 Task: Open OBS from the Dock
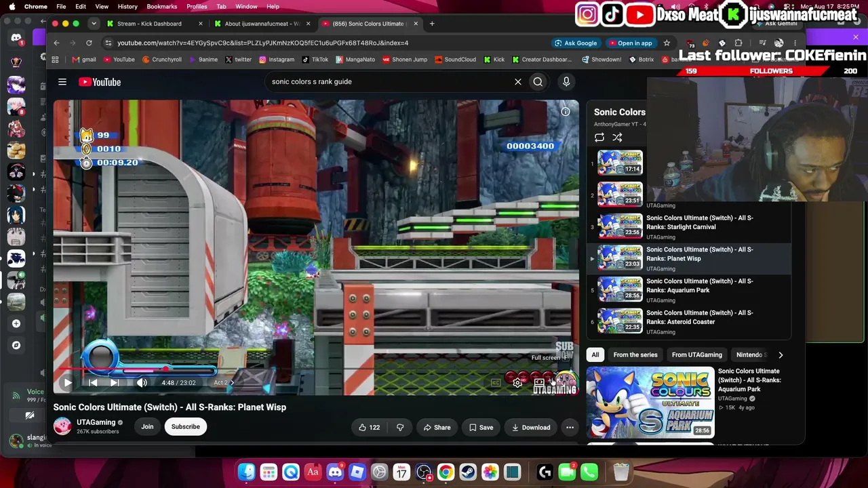[424, 472]
